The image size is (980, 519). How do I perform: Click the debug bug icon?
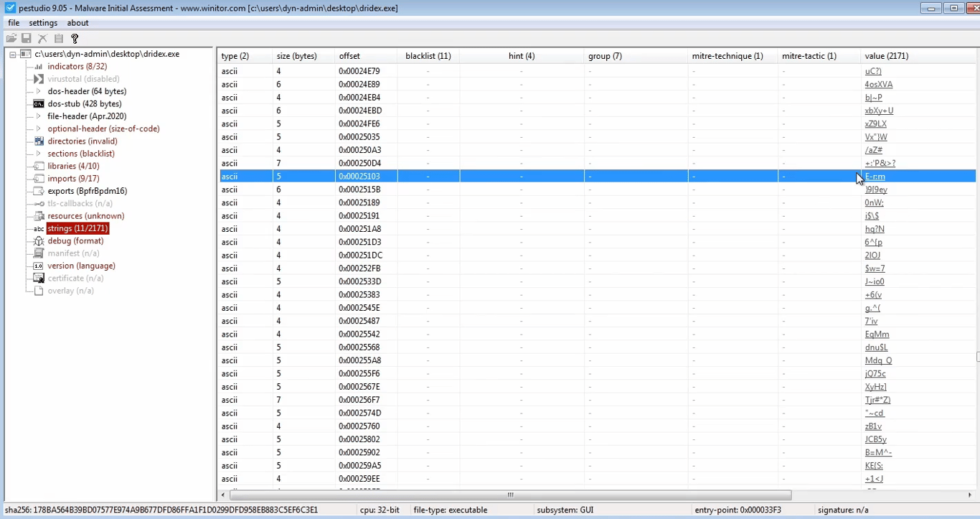pos(39,241)
